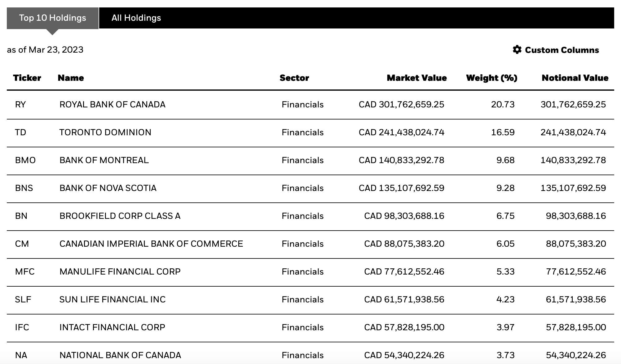Sort table by Name column header
Image resolution: width=621 pixels, height=364 pixels.
coord(71,78)
